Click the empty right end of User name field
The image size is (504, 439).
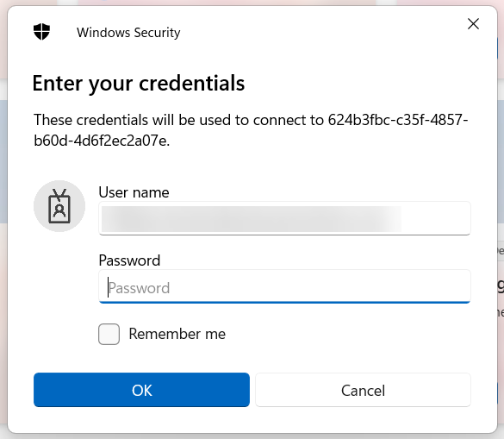click(436, 219)
